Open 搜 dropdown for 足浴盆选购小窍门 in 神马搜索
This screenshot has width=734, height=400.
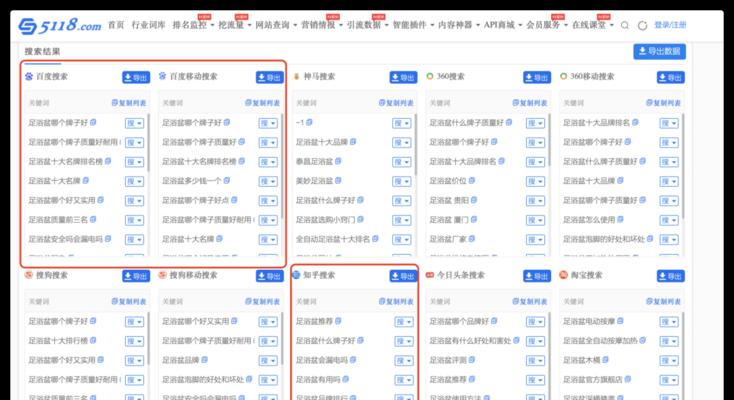click(402, 220)
